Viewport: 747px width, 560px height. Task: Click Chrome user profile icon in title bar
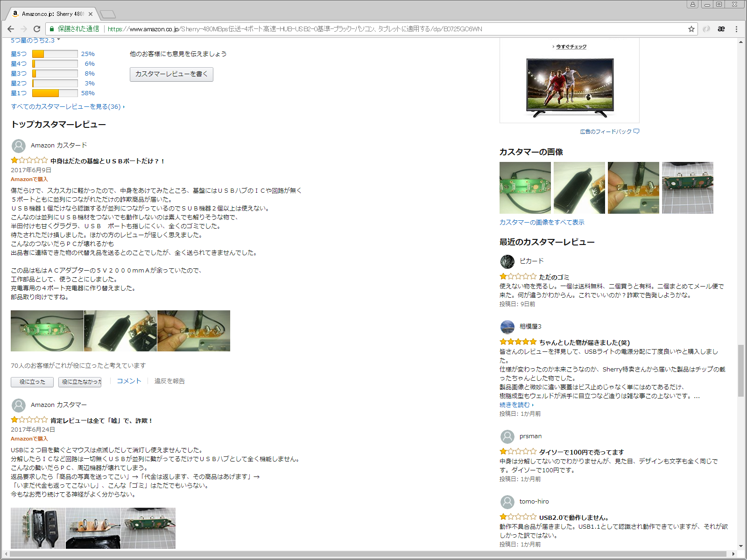692,4
